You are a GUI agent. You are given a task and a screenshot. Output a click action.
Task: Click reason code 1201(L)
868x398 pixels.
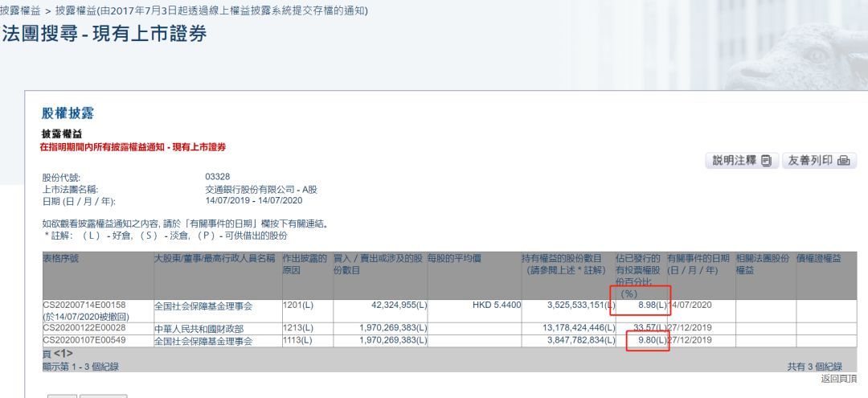[298, 305]
